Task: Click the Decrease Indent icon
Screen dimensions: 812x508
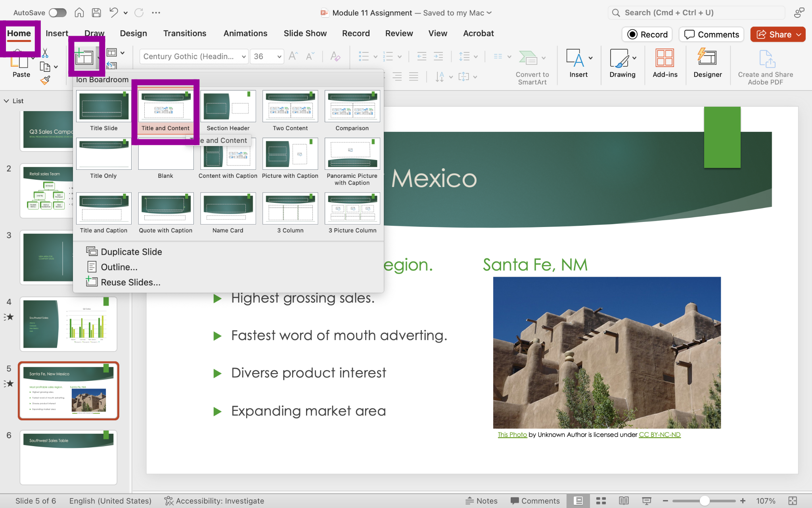Action: (421, 56)
